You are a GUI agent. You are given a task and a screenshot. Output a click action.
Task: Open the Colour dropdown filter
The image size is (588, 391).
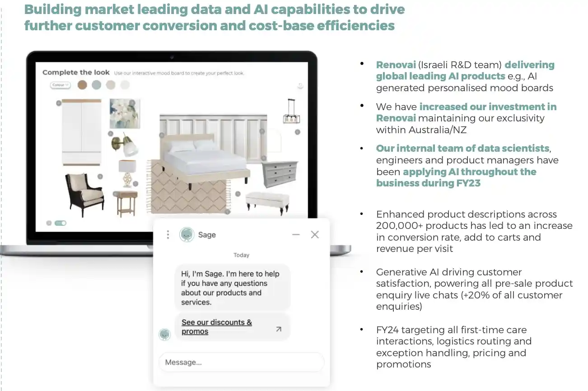pos(61,85)
